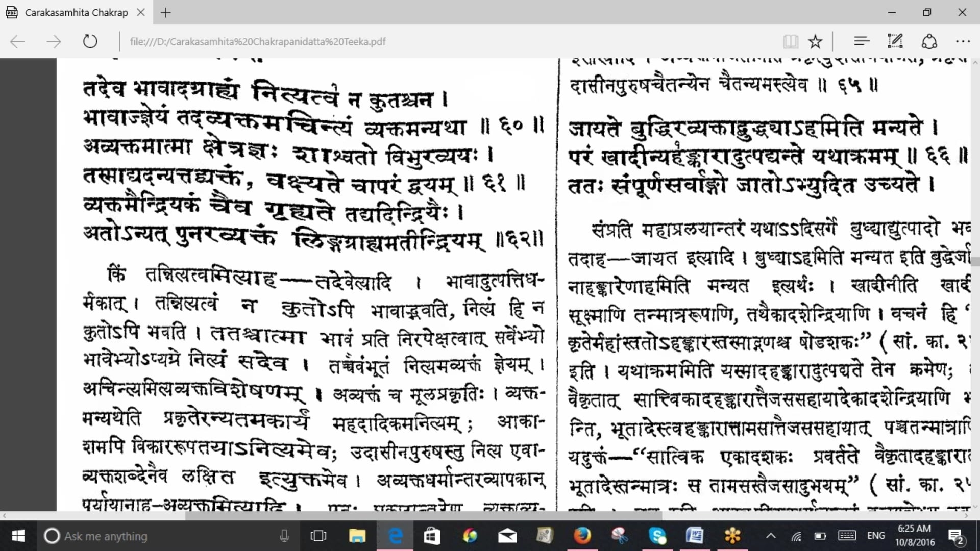Viewport: 980px width, 551px height.
Task: Open Edge More actions menu (three dots)
Action: pos(963,41)
